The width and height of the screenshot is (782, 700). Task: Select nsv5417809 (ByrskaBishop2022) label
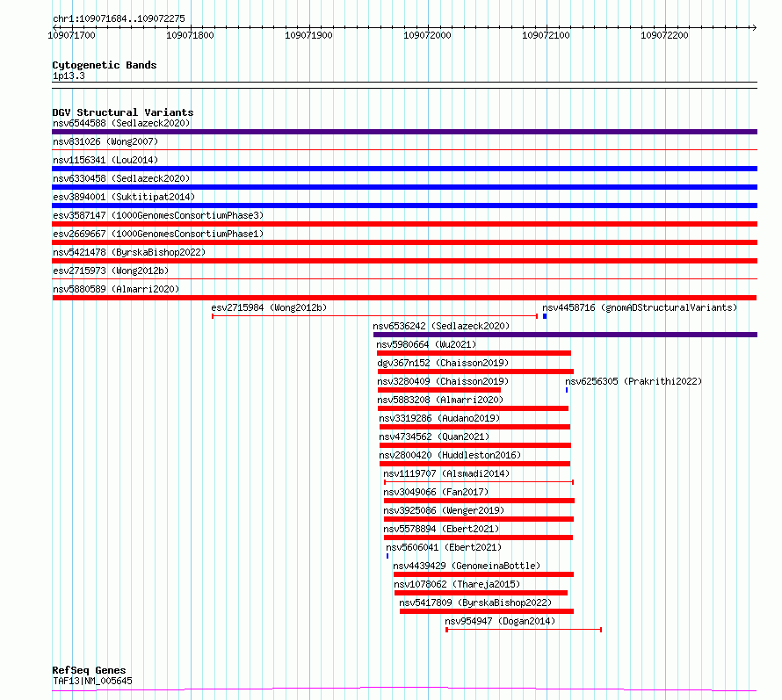coord(475,603)
